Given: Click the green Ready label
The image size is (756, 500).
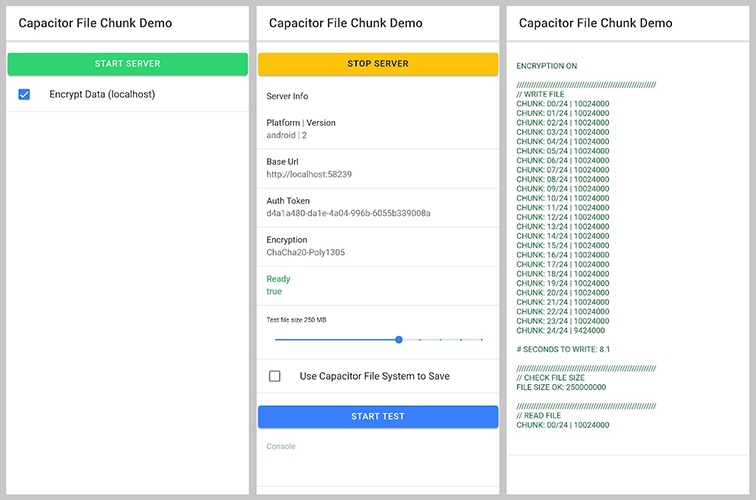Looking at the screenshot, I should (278, 279).
